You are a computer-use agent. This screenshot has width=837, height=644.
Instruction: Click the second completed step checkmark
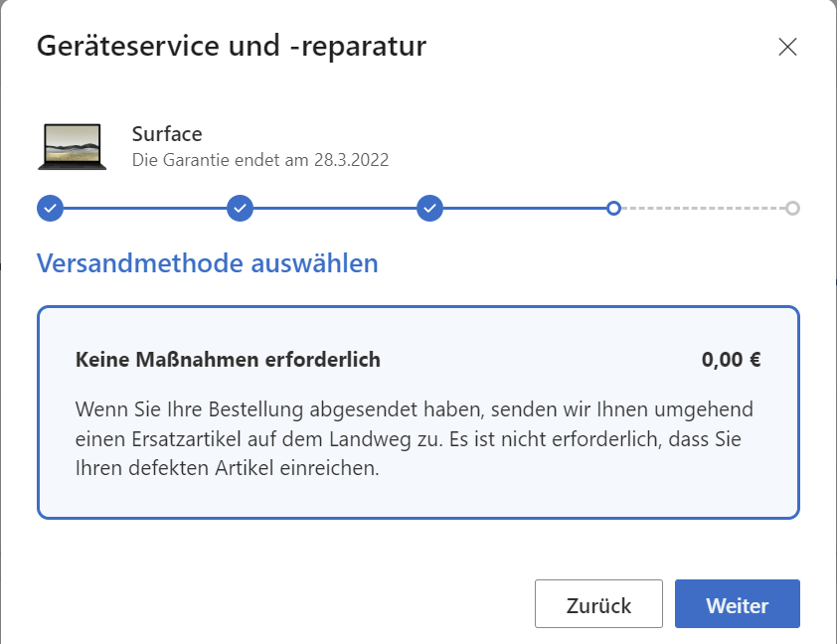pyautogui.click(x=240, y=209)
